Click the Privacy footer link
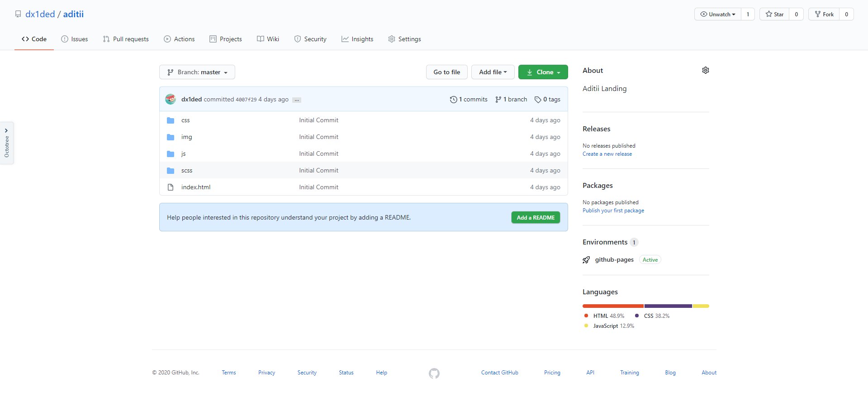The height and width of the screenshot is (412, 868). [x=266, y=373]
